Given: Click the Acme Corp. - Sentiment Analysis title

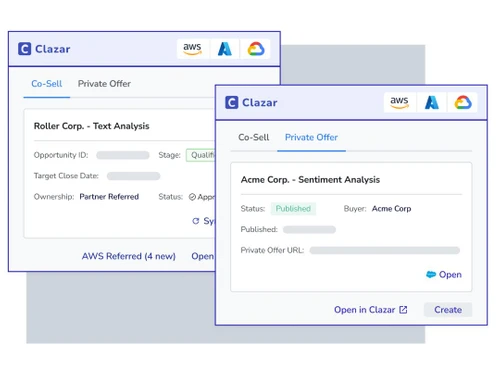Looking at the screenshot, I should [310, 180].
